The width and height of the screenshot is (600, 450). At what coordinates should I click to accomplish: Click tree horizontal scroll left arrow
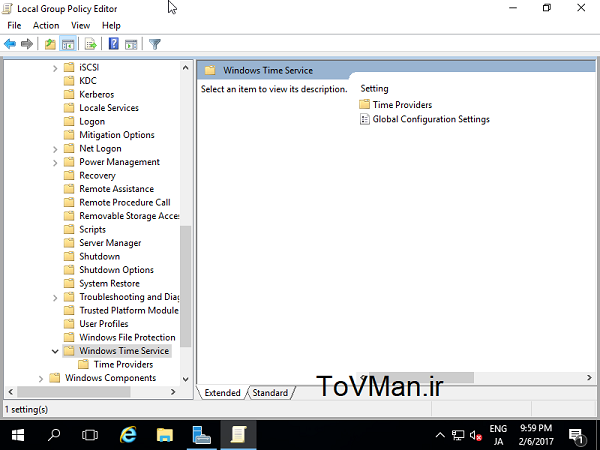point(11,392)
